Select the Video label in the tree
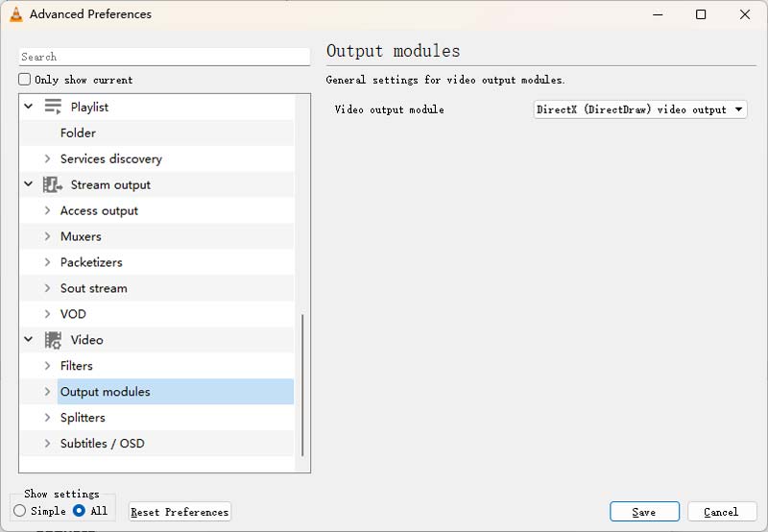 click(86, 340)
